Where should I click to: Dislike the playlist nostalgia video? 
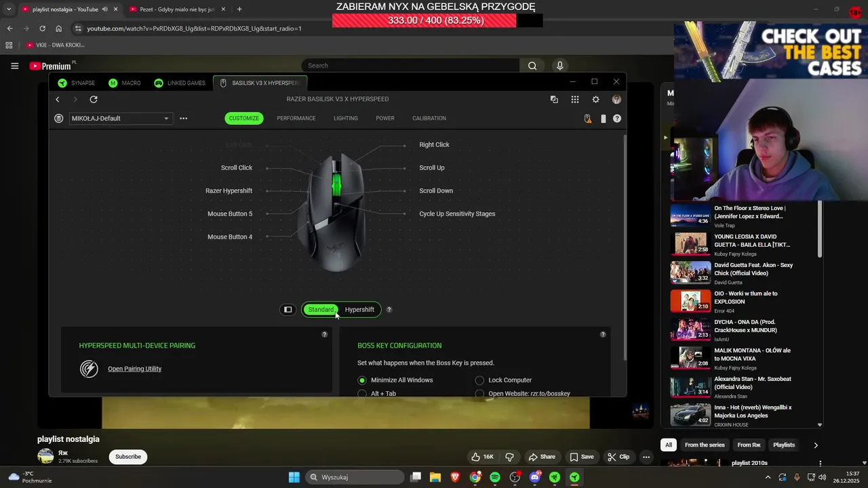(x=510, y=457)
